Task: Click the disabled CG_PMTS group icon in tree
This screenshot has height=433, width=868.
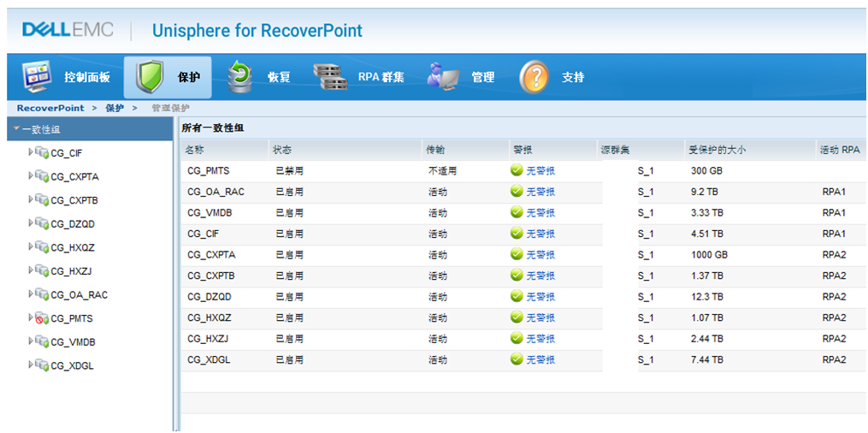Action: point(42,318)
